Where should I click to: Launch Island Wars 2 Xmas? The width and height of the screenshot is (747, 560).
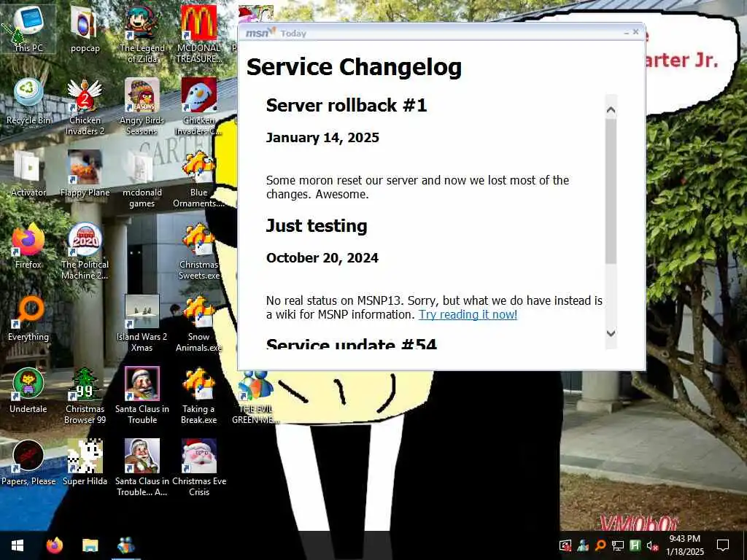click(x=142, y=323)
